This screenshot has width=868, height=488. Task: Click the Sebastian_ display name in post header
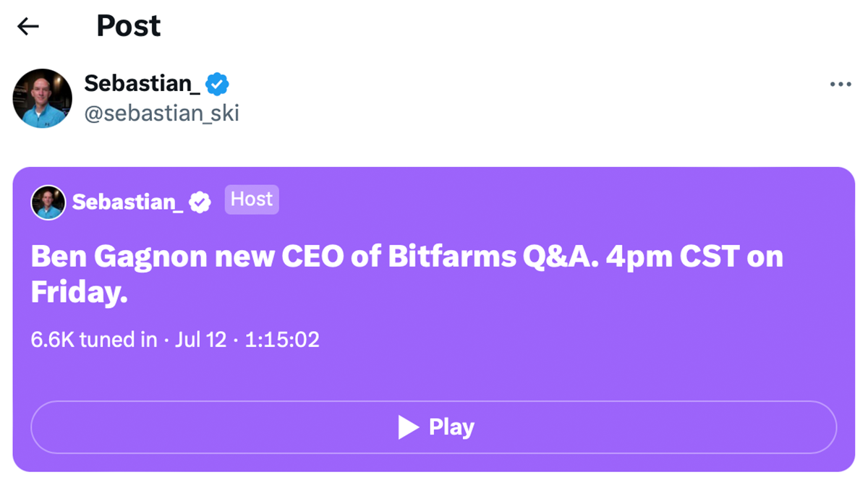pos(142,84)
